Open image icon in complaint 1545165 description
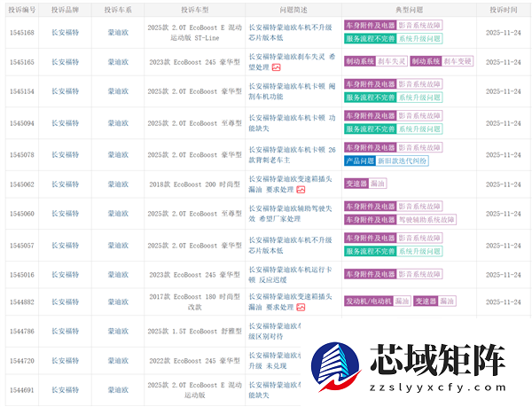This screenshot has height=407, width=532. [276, 67]
